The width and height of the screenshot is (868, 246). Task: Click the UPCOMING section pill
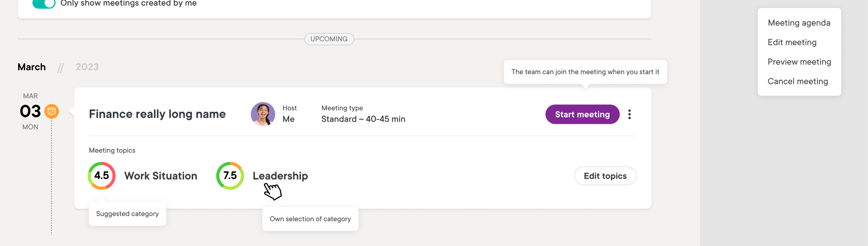click(x=329, y=39)
